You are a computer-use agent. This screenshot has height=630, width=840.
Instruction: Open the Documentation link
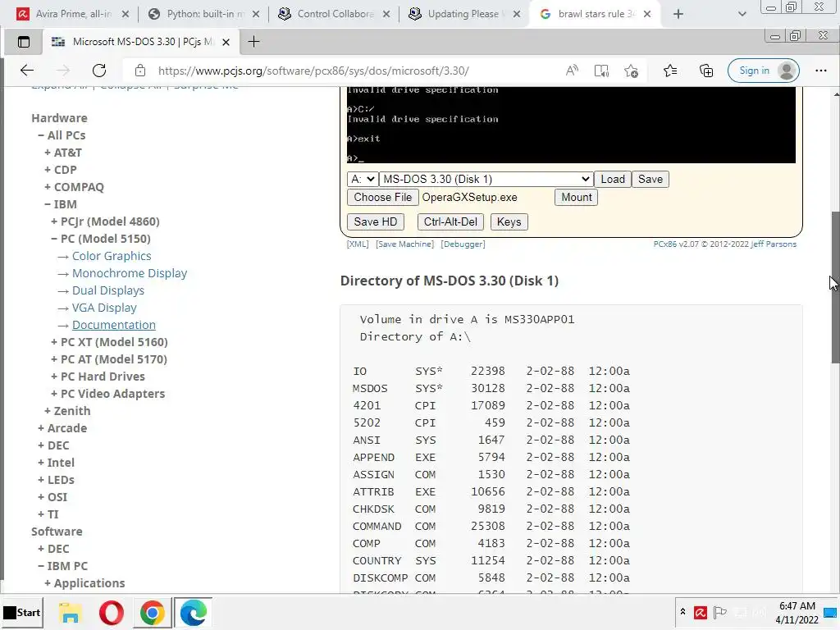pos(113,325)
